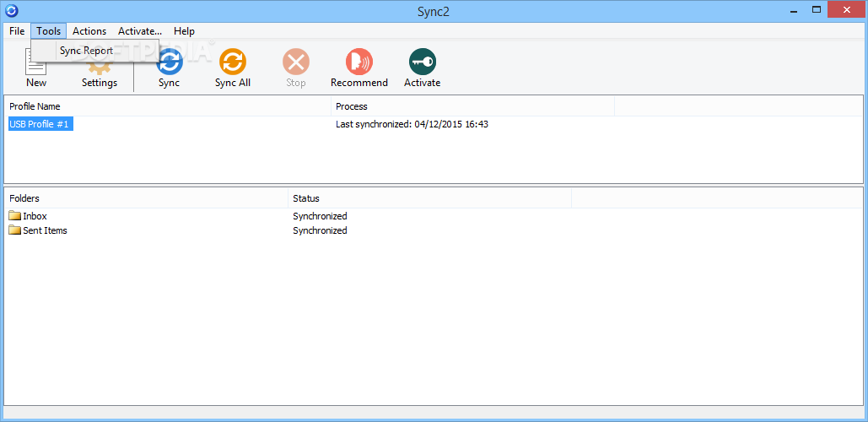Click the Last synchronized: 04/12/2015 16:43 text
Screen dimensions: 868x422
coord(412,125)
